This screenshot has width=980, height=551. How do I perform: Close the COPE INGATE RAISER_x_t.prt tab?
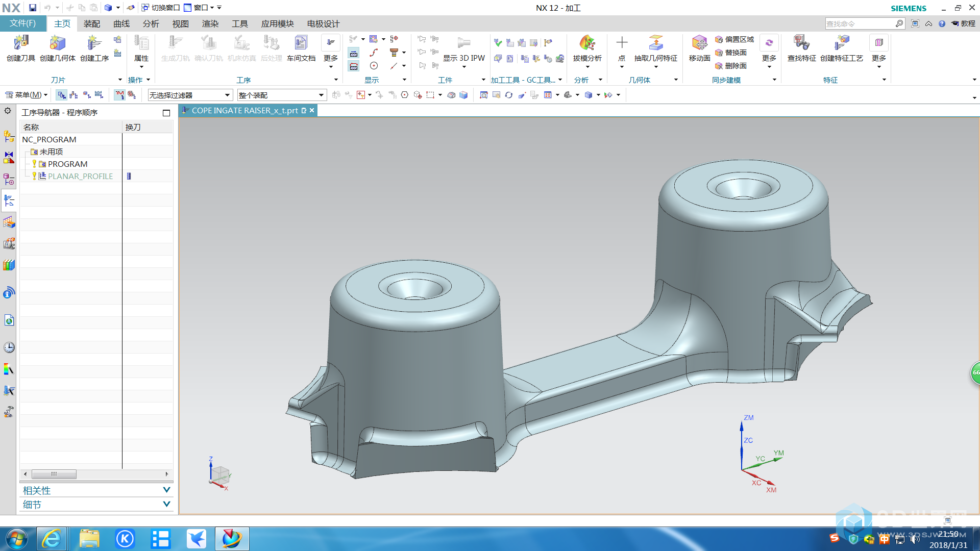point(312,110)
